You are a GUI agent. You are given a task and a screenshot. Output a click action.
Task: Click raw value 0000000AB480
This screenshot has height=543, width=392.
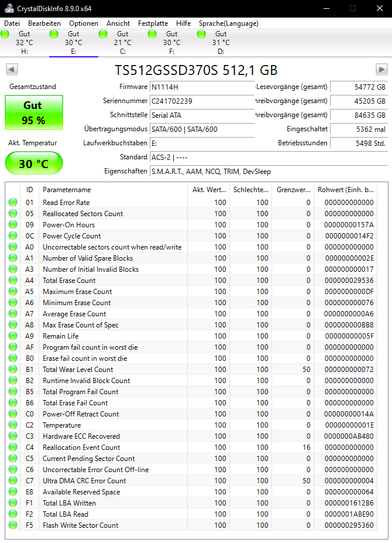pos(349,436)
